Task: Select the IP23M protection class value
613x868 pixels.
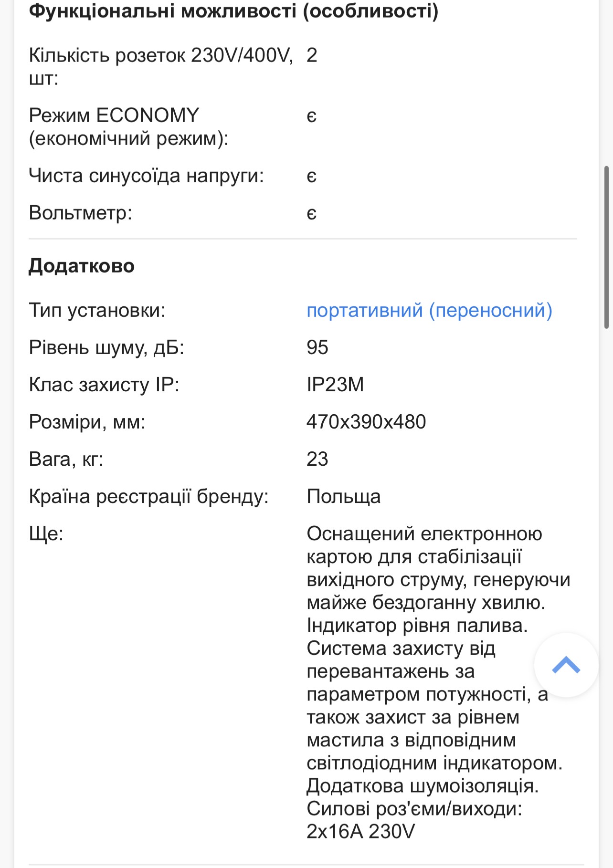Action: pos(335,385)
